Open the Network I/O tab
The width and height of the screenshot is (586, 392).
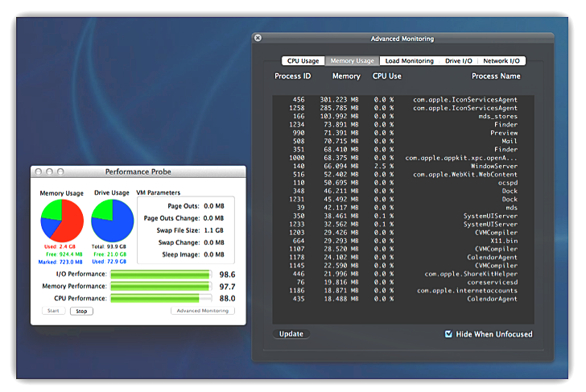point(501,61)
